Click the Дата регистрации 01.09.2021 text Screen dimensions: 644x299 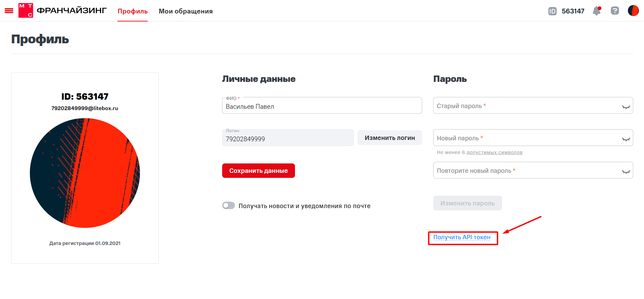[85, 243]
